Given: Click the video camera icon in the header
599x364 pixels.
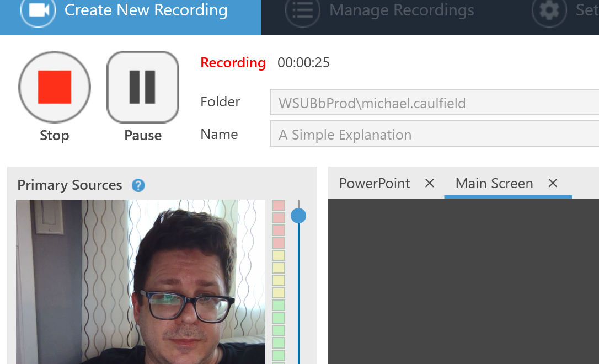Looking at the screenshot, I should [38, 11].
